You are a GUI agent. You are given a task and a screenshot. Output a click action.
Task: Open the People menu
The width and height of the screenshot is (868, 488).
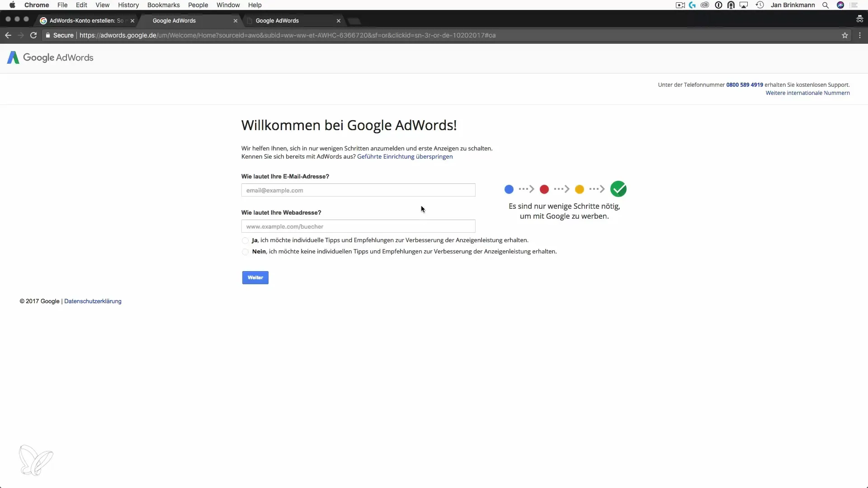coord(198,5)
